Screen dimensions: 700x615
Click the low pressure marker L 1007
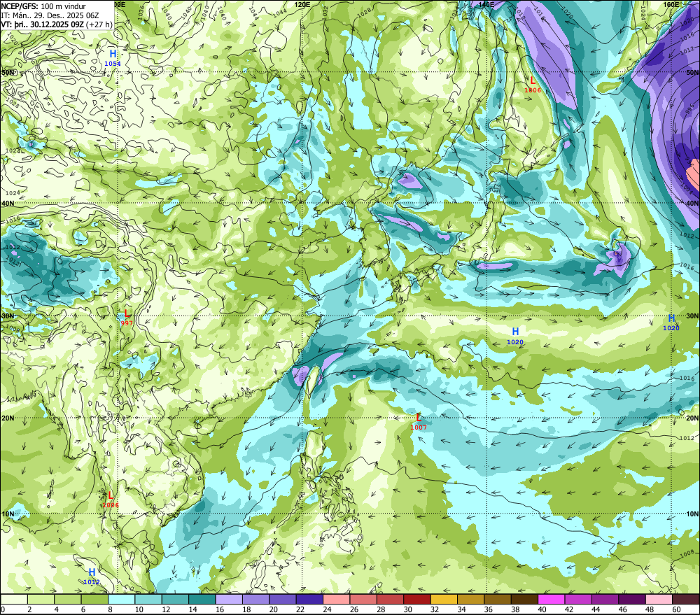coord(419,421)
